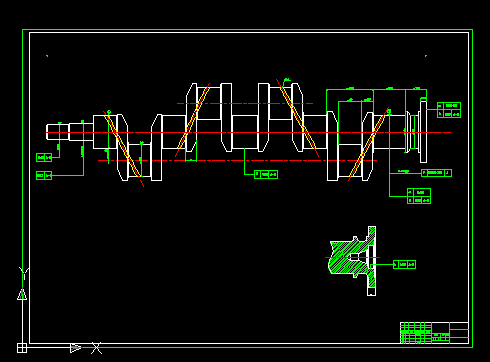Viewport: 490px width, 362px height.
Task: Pick the long tolerance frame right of the crankshaft
Action: tap(437, 173)
